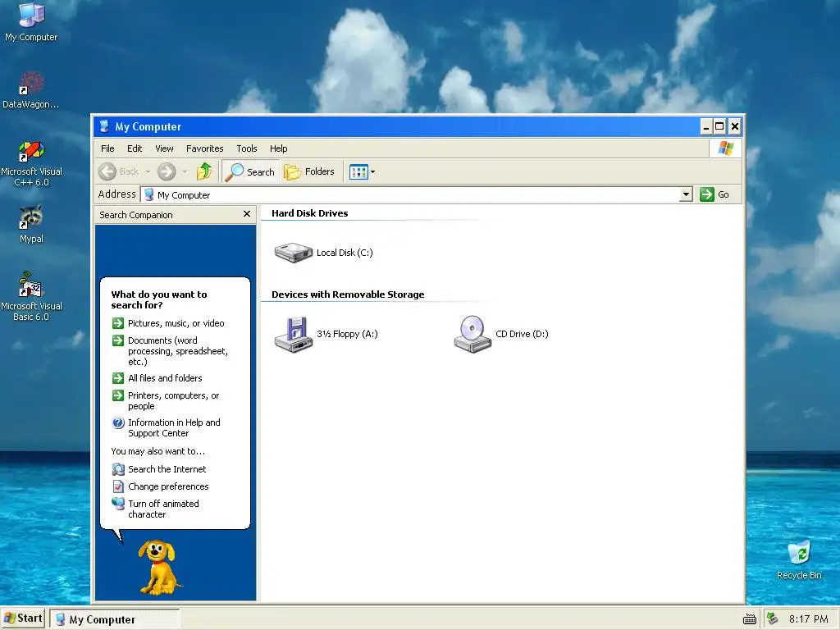Image resolution: width=840 pixels, height=630 pixels.
Task: Click the Hard Disk Drives group header
Action: click(309, 213)
